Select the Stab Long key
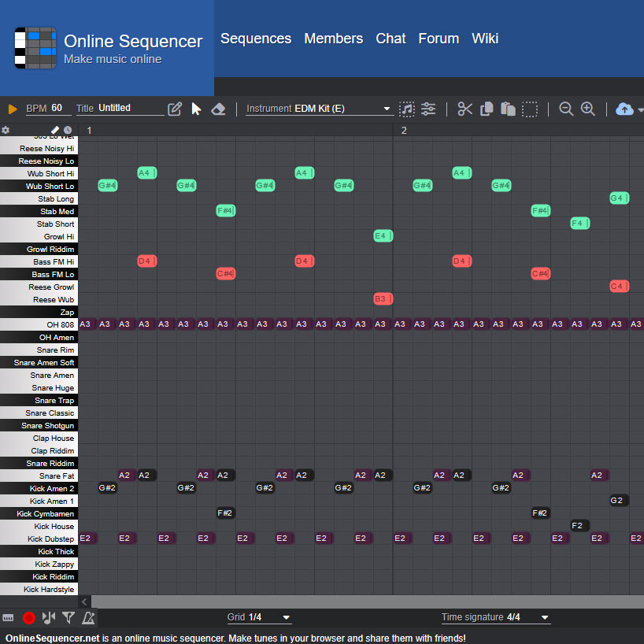 point(39,198)
